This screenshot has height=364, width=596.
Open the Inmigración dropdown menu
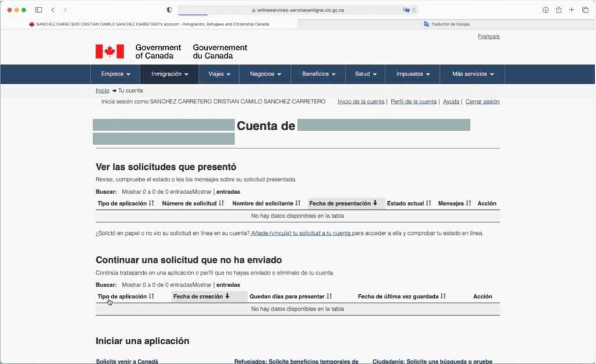coord(170,74)
